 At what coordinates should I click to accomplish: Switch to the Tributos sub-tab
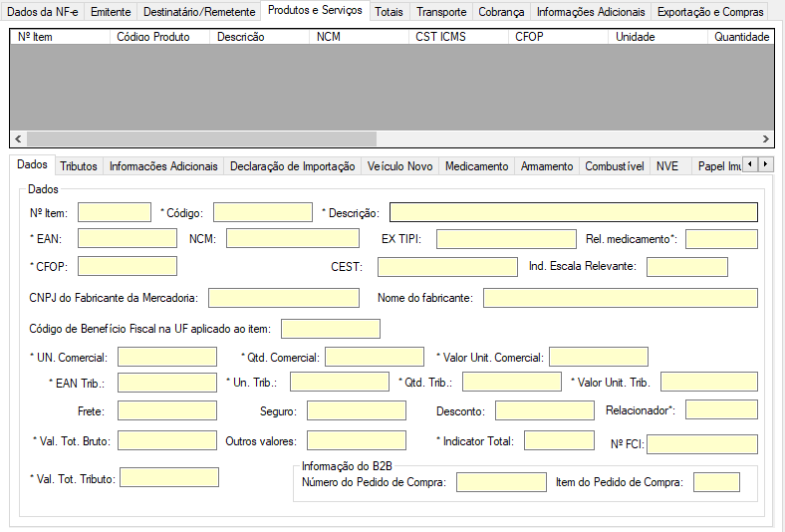79,166
